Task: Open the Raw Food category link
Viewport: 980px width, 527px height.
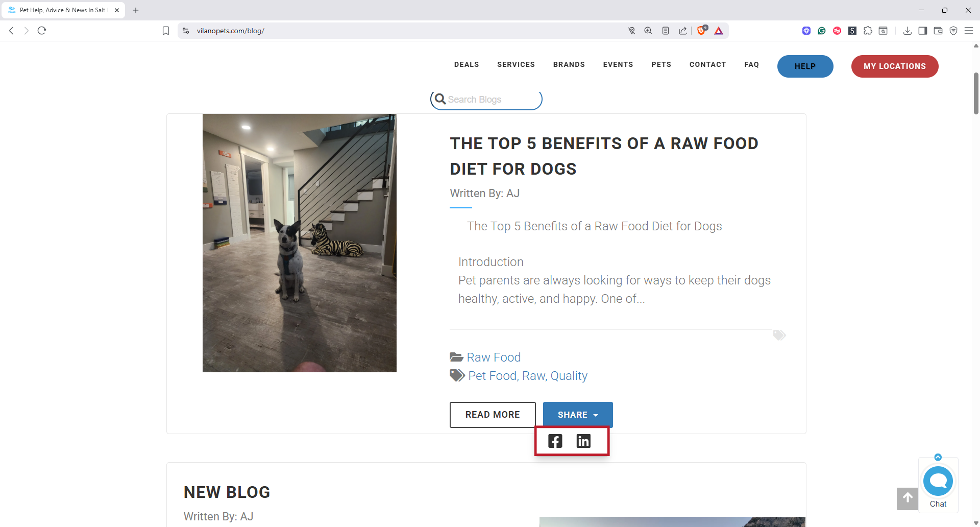Action: click(494, 357)
